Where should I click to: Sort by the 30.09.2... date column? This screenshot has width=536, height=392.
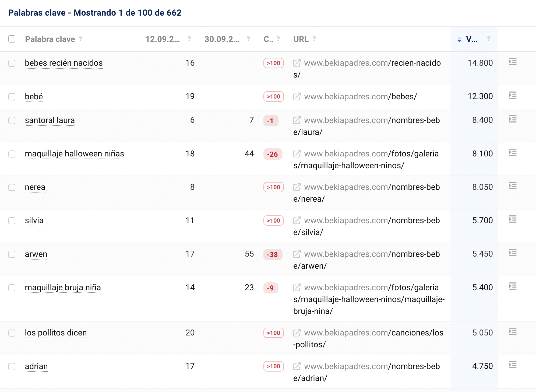[221, 39]
